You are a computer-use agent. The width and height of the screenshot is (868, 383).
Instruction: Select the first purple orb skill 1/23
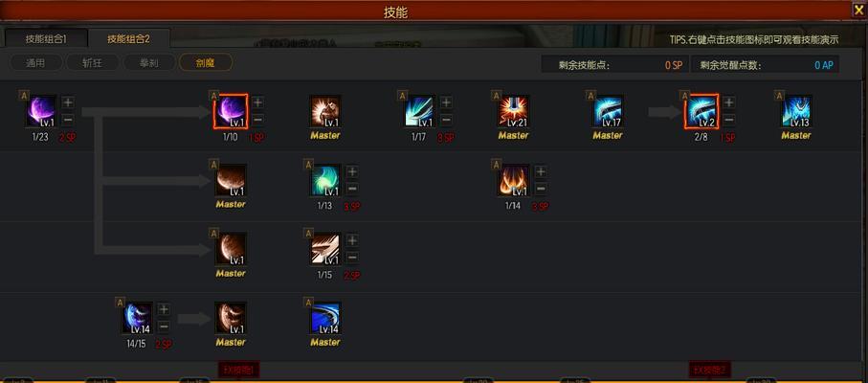41,111
